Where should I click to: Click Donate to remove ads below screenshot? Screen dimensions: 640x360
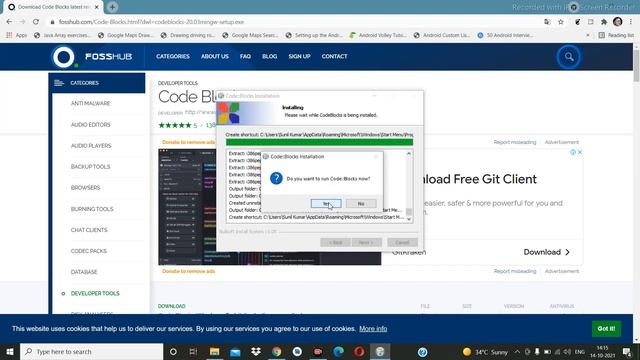[188, 271]
